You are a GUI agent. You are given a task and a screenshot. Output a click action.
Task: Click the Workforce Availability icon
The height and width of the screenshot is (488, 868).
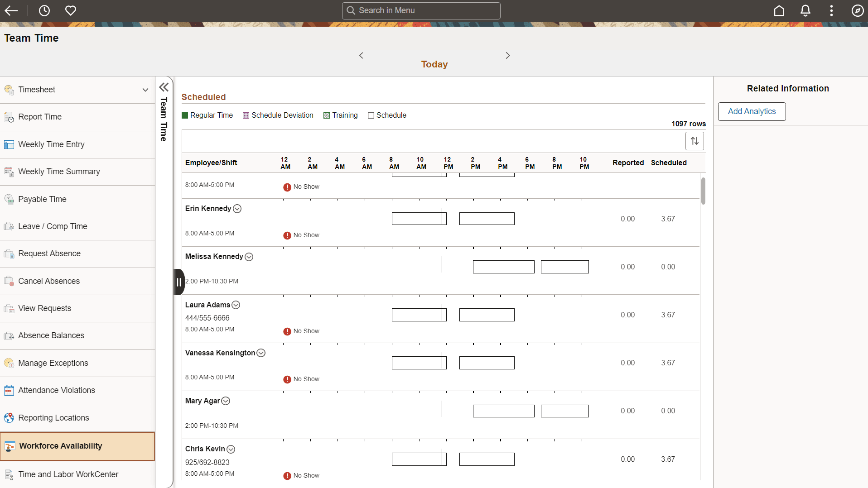point(10,446)
